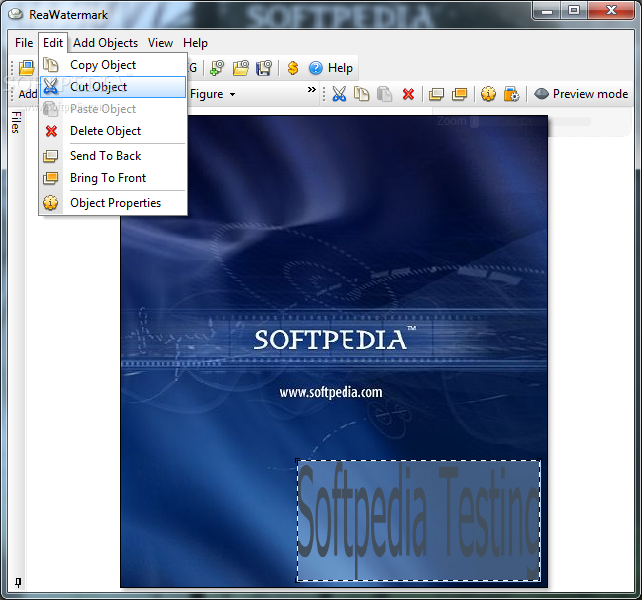Screen dimensions: 642x600
Task: Choose Cut Object from Edit menu
Action: [x=113, y=87]
